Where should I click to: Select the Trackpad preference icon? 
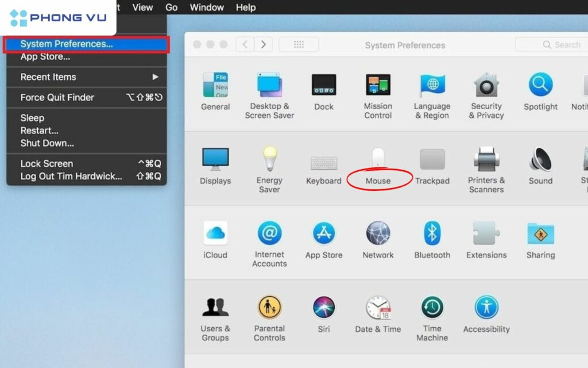(432, 167)
